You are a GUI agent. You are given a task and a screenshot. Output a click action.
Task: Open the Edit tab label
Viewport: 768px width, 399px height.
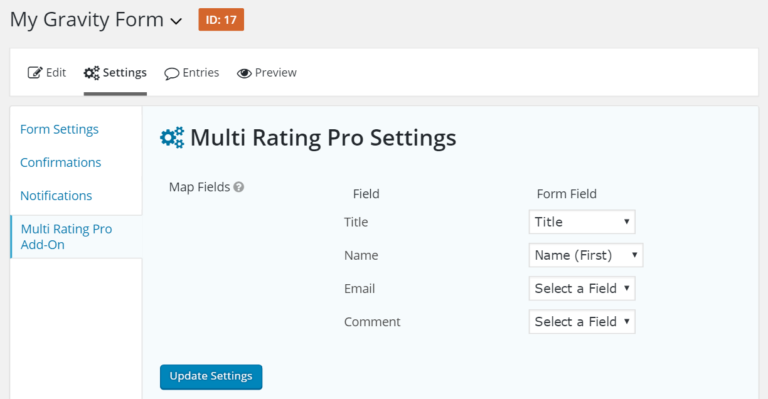(x=56, y=72)
